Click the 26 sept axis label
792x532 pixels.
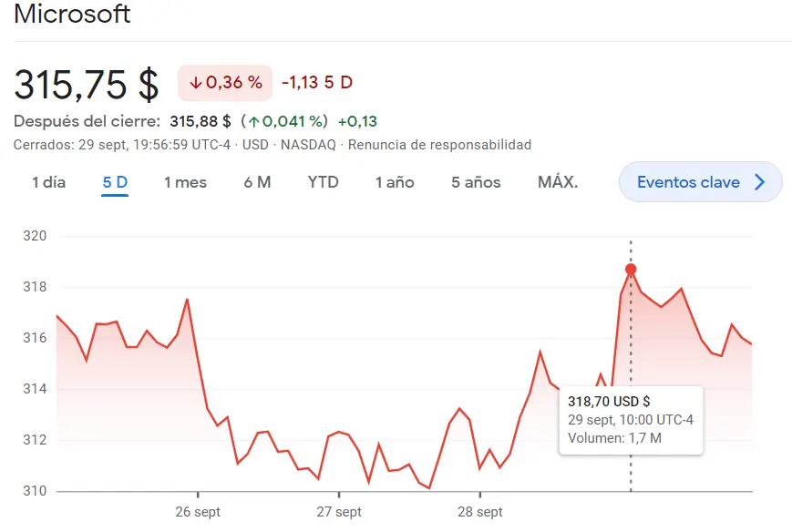click(198, 511)
